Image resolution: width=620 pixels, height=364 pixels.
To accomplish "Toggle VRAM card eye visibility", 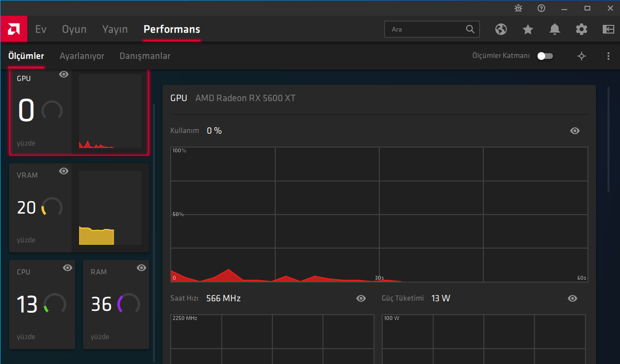I will click(64, 171).
